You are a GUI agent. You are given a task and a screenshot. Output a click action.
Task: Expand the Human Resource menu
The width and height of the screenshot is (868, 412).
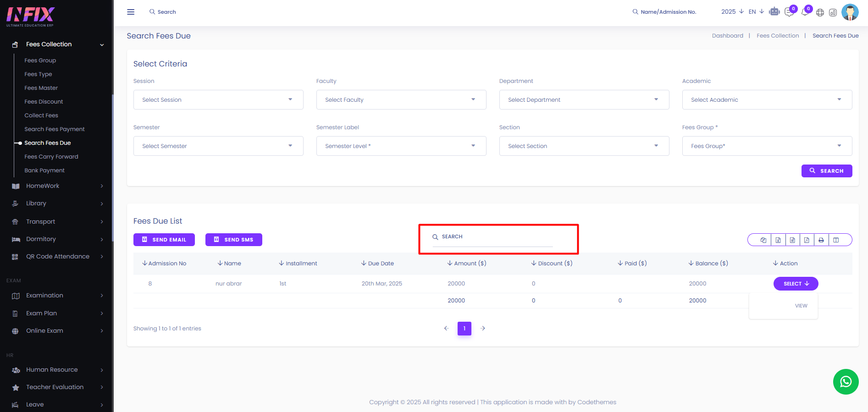pos(57,370)
